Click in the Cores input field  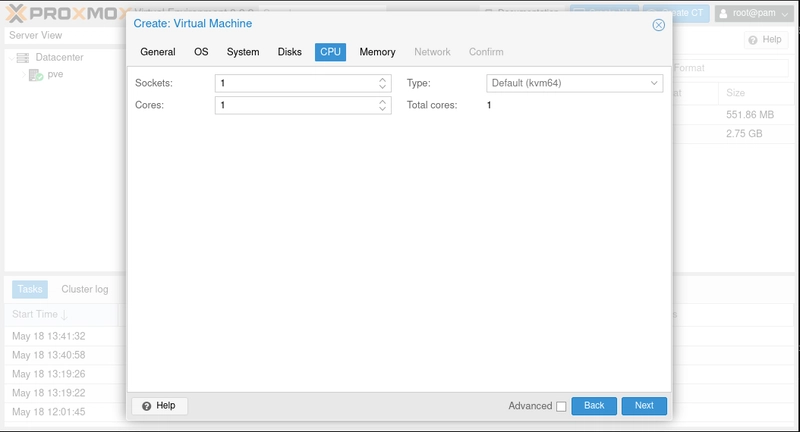click(x=295, y=105)
